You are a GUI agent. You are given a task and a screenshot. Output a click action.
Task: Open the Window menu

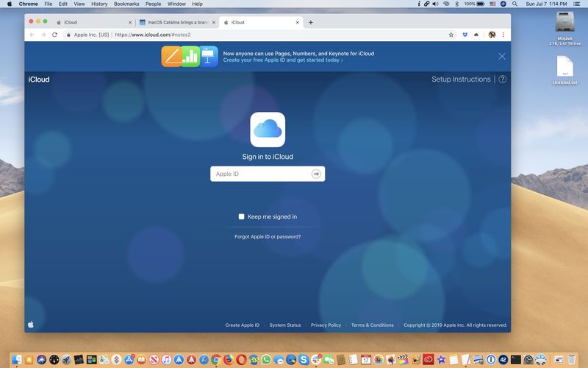pos(176,4)
